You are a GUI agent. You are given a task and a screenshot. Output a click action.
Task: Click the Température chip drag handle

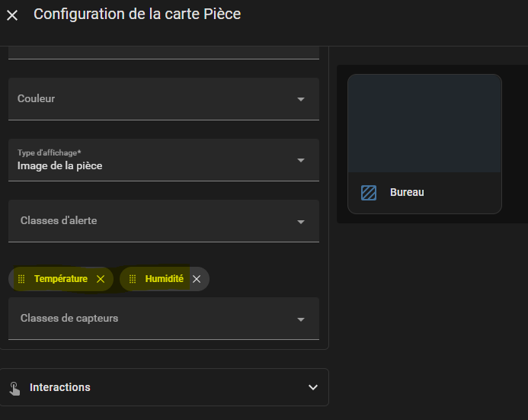[21, 279]
